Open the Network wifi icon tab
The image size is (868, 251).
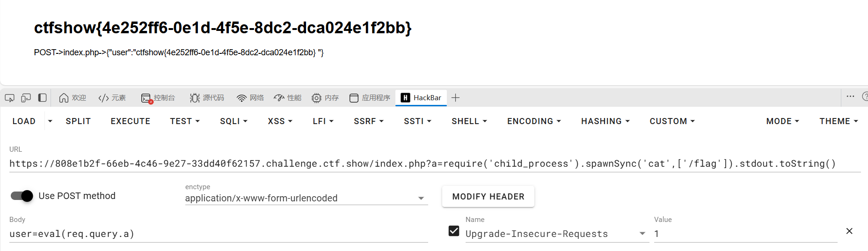pyautogui.click(x=241, y=98)
